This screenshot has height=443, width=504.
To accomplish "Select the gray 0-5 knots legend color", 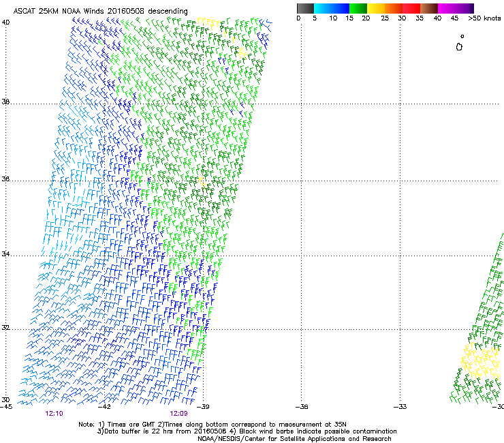I will pos(305,8).
